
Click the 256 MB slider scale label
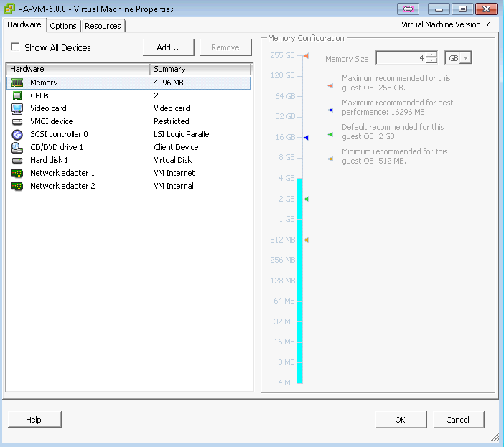pyautogui.click(x=283, y=260)
